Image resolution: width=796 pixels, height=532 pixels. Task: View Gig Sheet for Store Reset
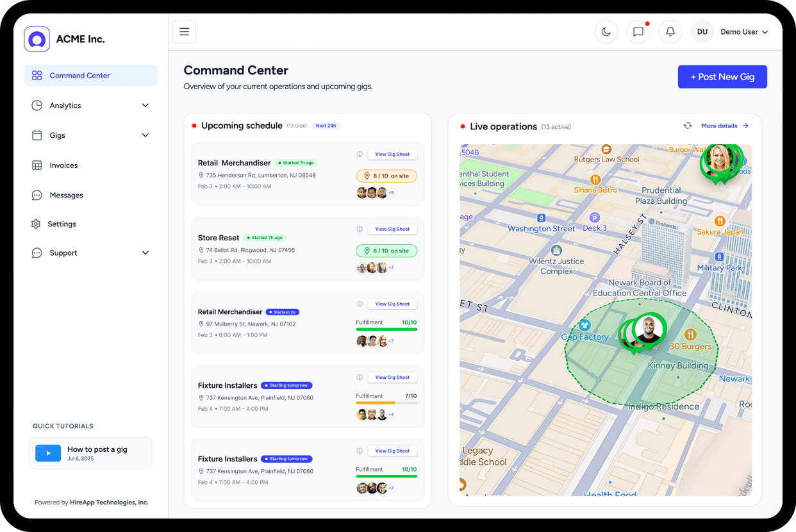(392, 229)
